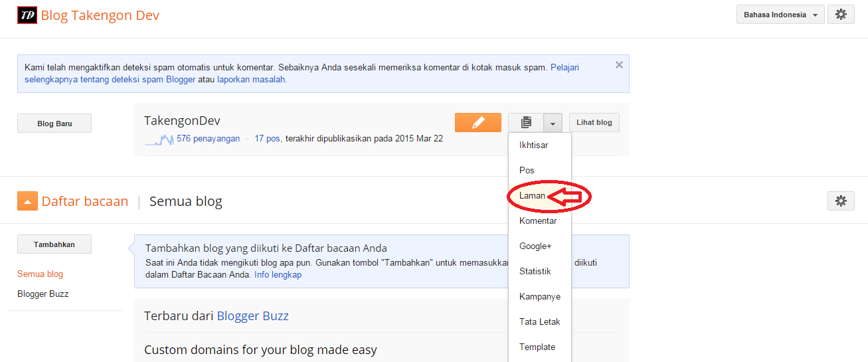Choose Template from the menu
Viewport: 868px width, 362px height.
[539, 347]
